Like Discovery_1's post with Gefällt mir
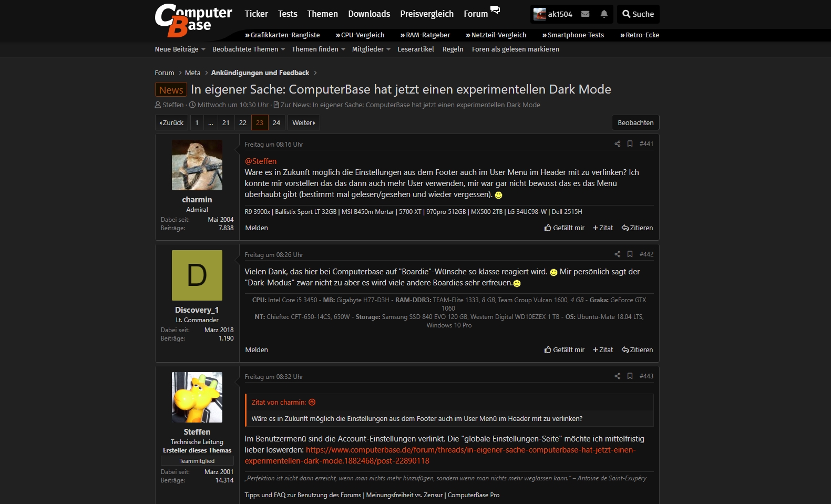The width and height of the screenshot is (831, 504). click(x=565, y=350)
